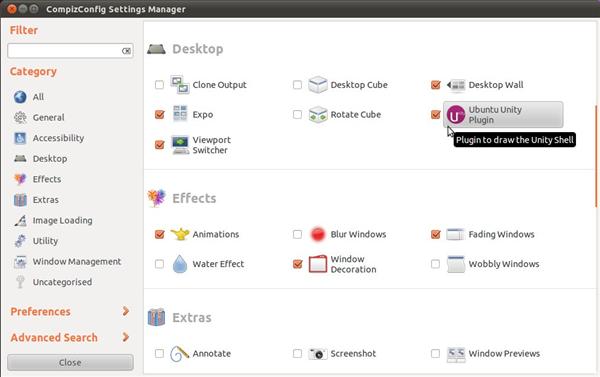Uncheck the Expo plugin checkbox

(x=160, y=114)
